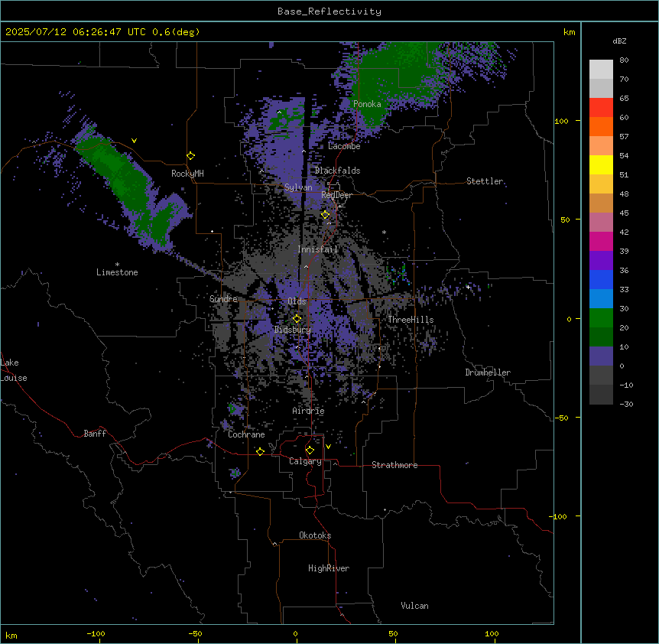Viewport: 659px width, 644px height.
Task: Click the RockyMH label
Action: click(x=187, y=174)
